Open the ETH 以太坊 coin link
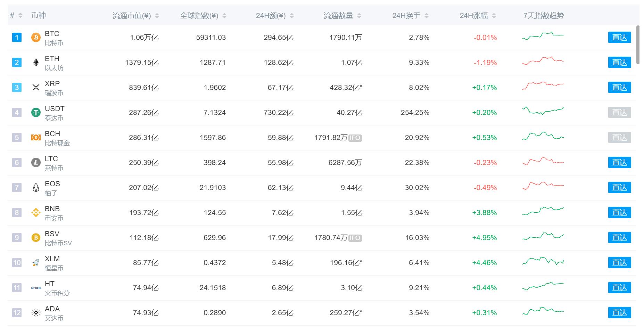This screenshot has height=327, width=644. click(54, 63)
